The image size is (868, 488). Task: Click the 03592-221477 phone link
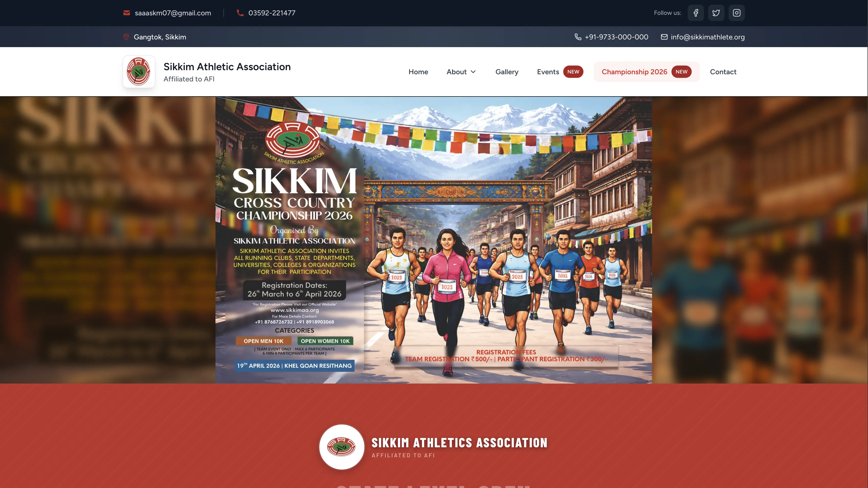[x=272, y=13]
